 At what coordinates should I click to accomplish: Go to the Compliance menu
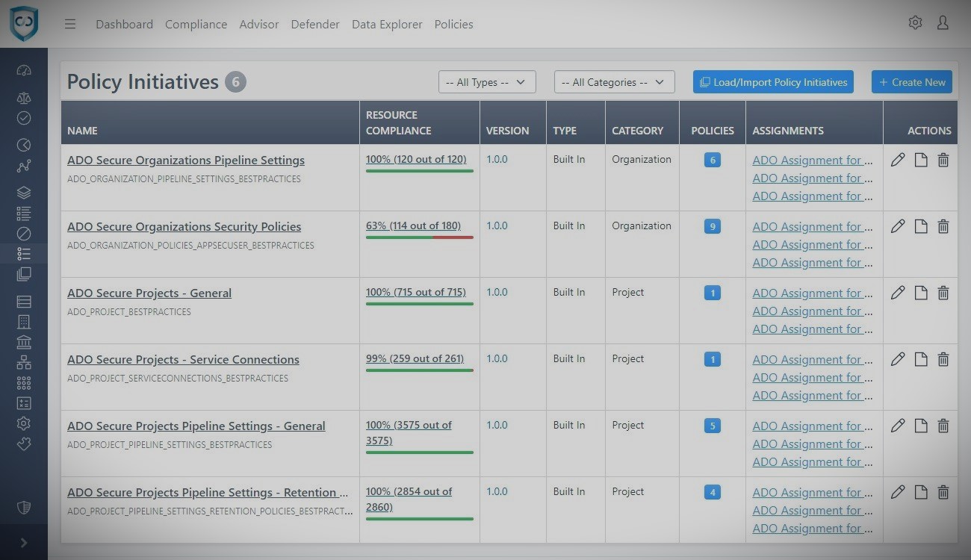click(196, 24)
